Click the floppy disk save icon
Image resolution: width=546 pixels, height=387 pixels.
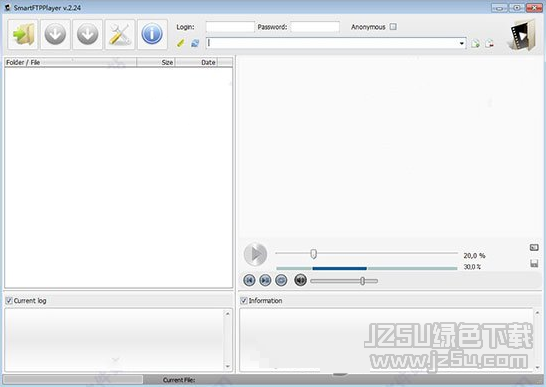pos(534,263)
